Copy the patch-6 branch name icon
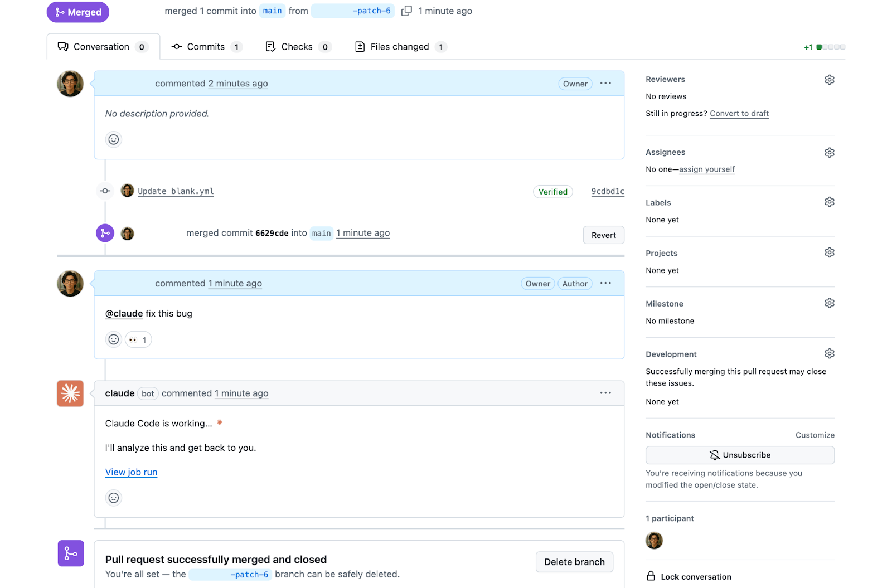The width and height of the screenshot is (892, 588). pos(406,11)
